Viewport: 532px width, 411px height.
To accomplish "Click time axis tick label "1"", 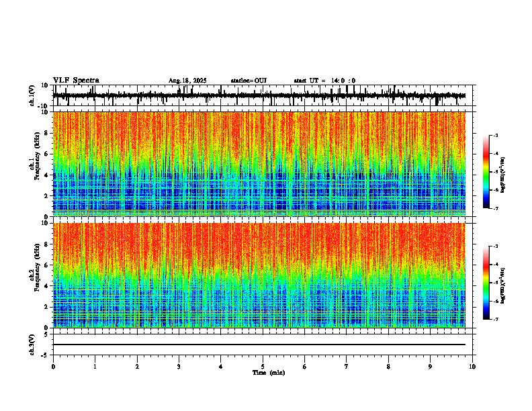I will 95,367.
